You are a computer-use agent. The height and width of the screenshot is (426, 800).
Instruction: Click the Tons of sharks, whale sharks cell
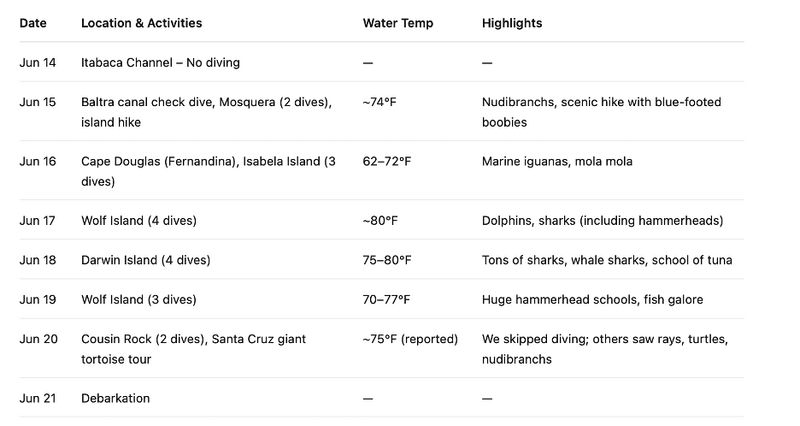pyautogui.click(x=607, y=260)
